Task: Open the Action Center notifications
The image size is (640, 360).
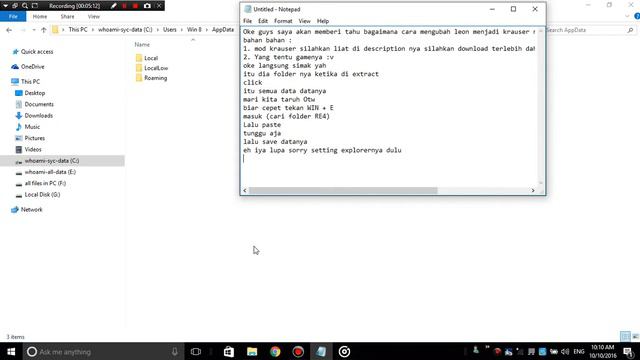Action: click(629, 351)
